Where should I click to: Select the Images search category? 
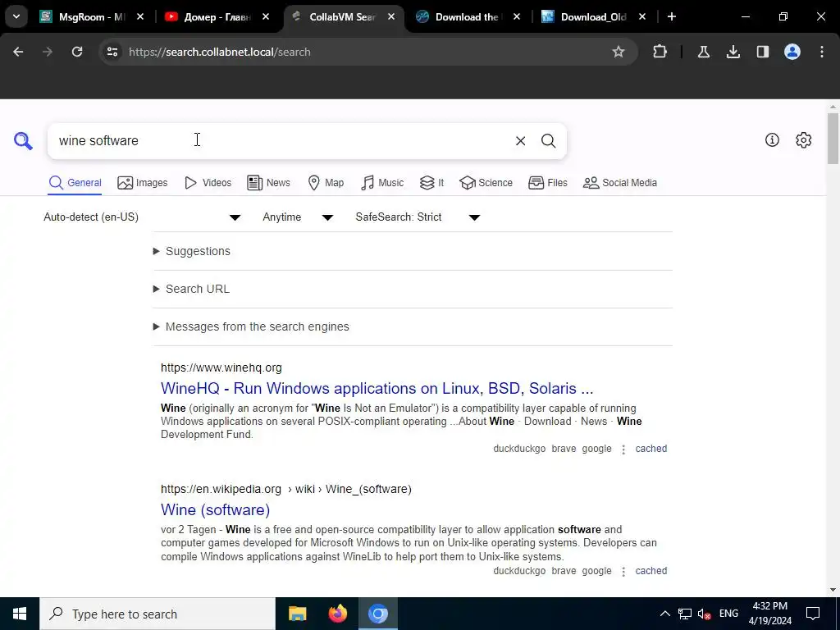coord(143,183)
